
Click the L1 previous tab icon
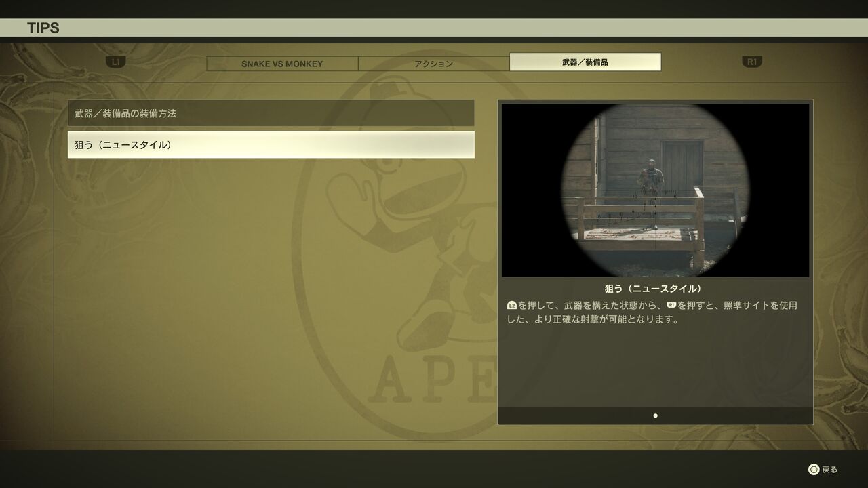[116, 62]
